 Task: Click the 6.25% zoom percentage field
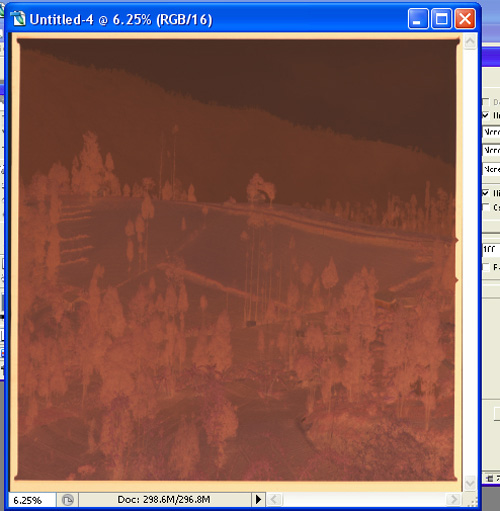coord(31,500)
